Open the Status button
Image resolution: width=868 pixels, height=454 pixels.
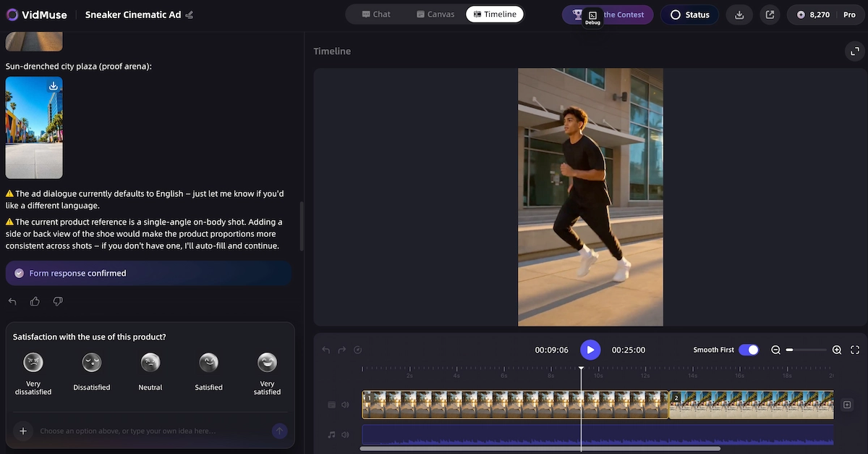(x=690, y=14)
